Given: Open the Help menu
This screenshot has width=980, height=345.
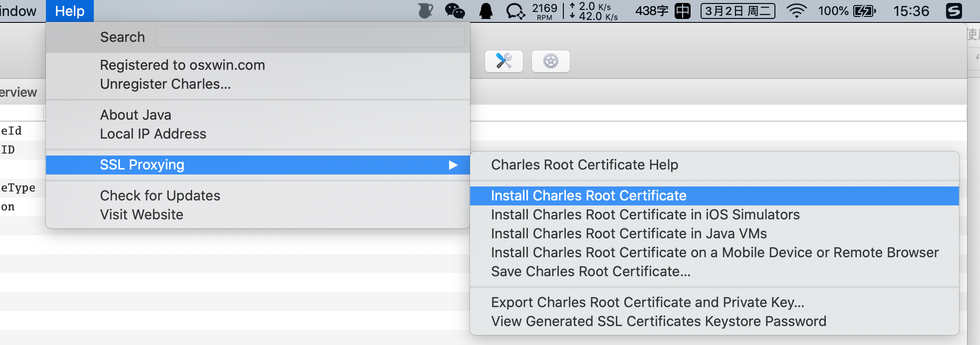Looking at the screenshot, I should (70, 11).
